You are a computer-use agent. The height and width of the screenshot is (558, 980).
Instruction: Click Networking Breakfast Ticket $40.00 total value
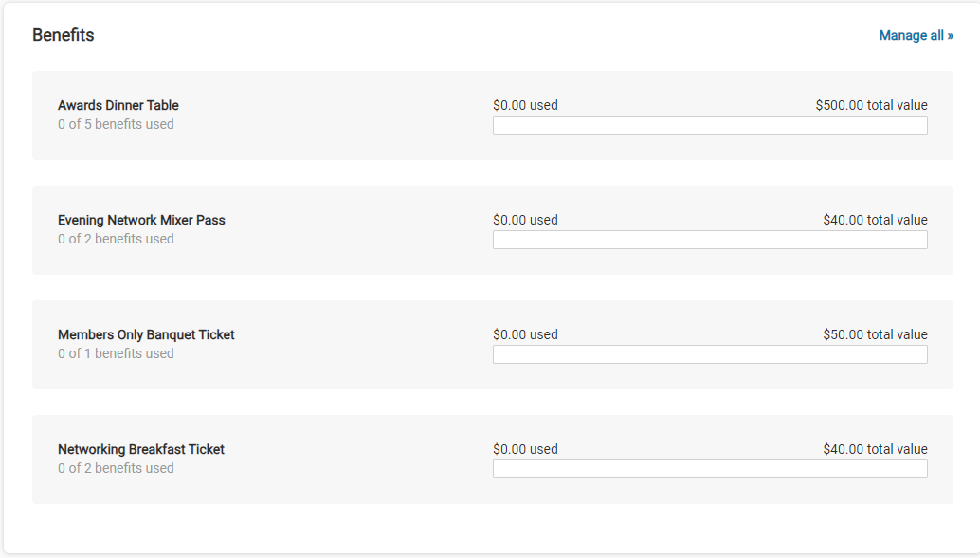(875, 450)
